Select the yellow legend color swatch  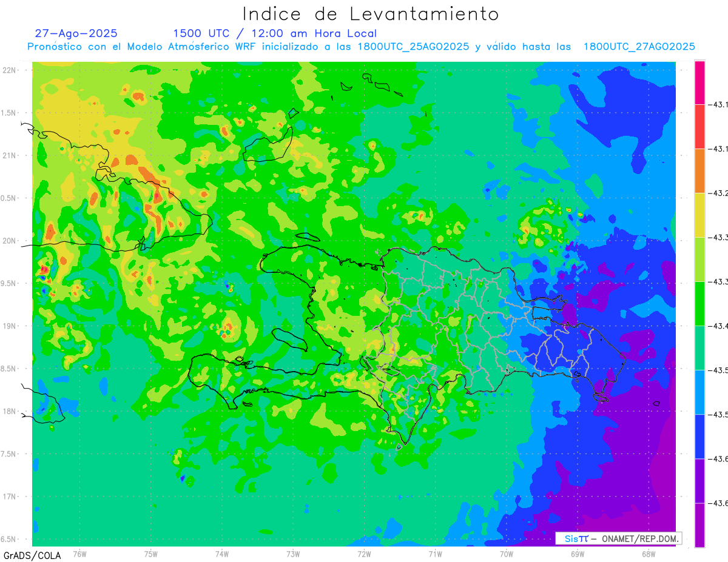tap(699, 215)
